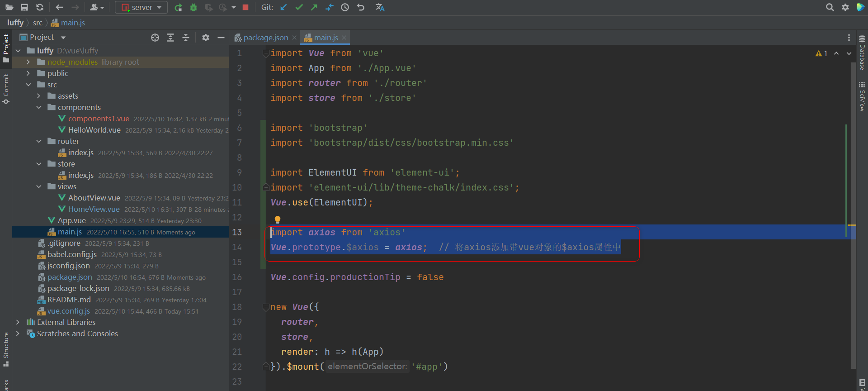Image resolution: width=868 pixels, height=391 pixels.
Task: Commit changes with the green Git checkmark
Action: click(x=299, y=7)
